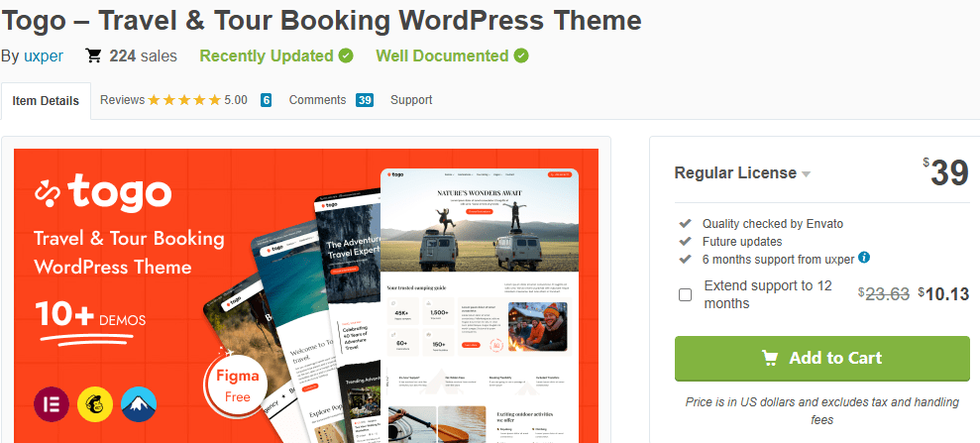Image resolution: width=980 pixels, height=443 pixels.
Task: Click the $39 price text
Action: coord(946,172)
